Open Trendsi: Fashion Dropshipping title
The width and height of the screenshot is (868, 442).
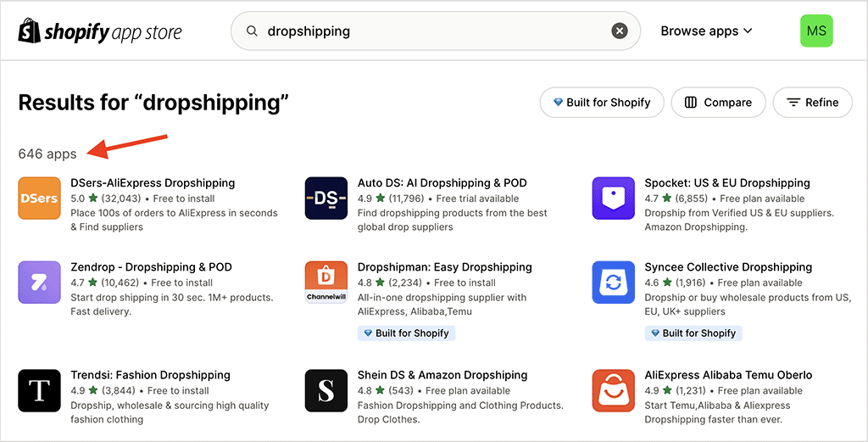click(x=151, y=375)
